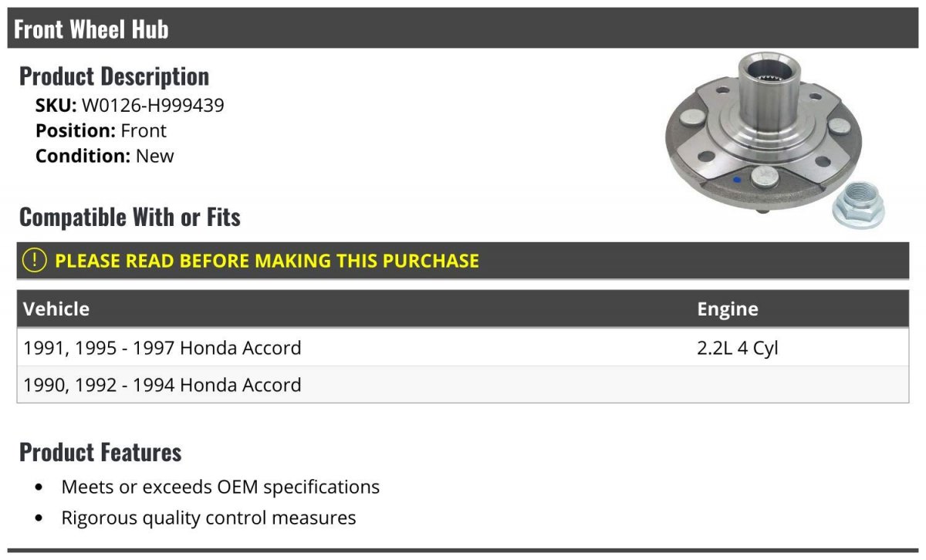Screen dimensions: 926x560
Task: Click the blue dot mark on hub flange
Action: 736,180
